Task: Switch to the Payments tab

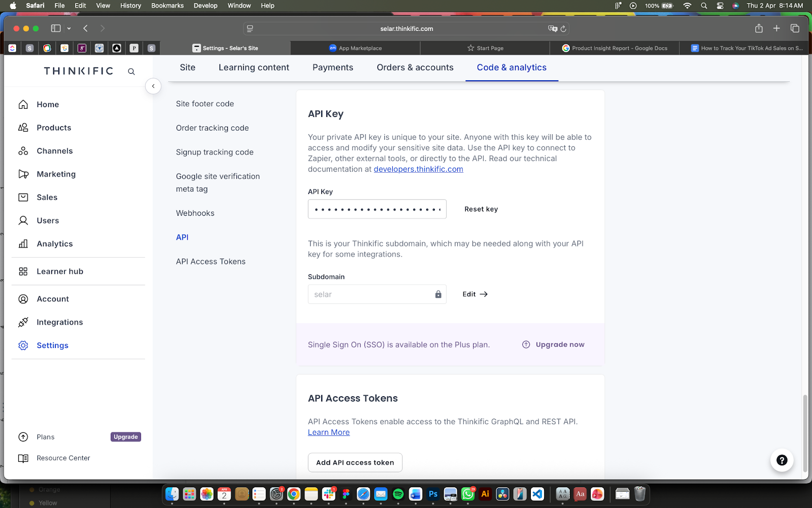Action: pos(332,68)
